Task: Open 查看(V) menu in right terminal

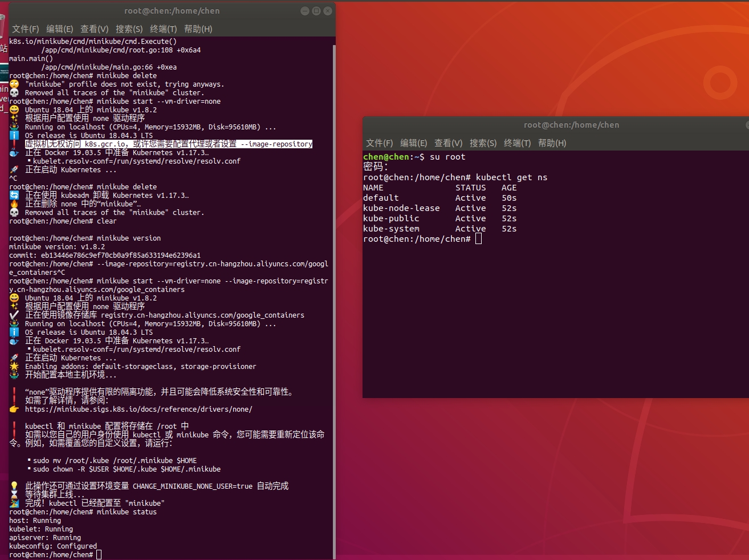Action: pos(449,143)
